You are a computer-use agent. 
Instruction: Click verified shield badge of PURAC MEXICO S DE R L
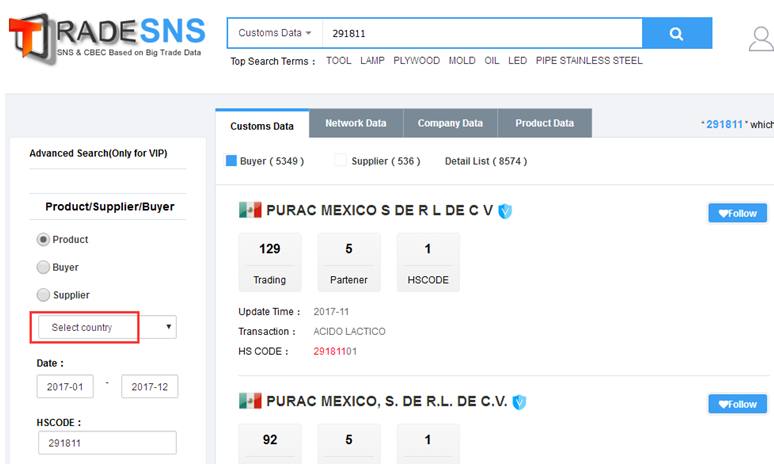coord(504,211)
